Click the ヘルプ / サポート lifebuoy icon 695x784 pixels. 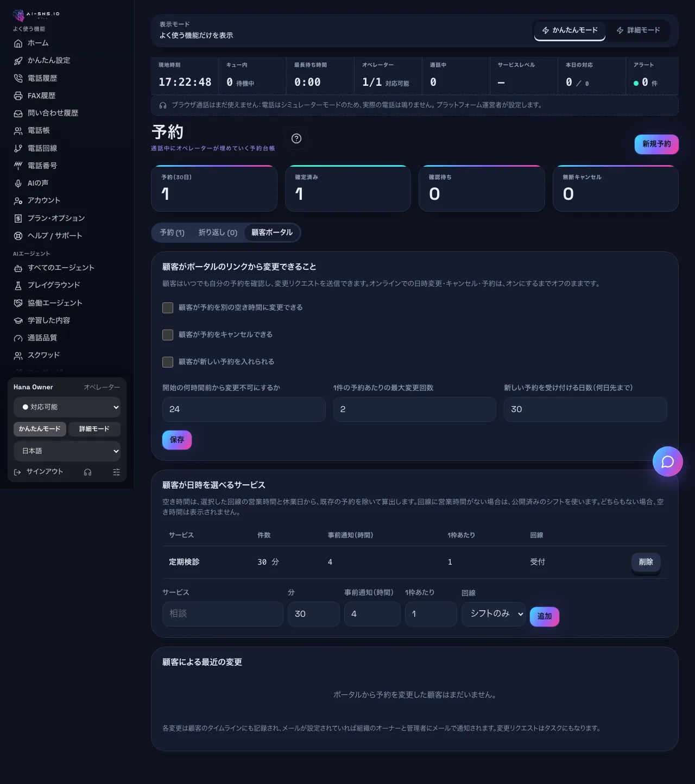point(18,236)
